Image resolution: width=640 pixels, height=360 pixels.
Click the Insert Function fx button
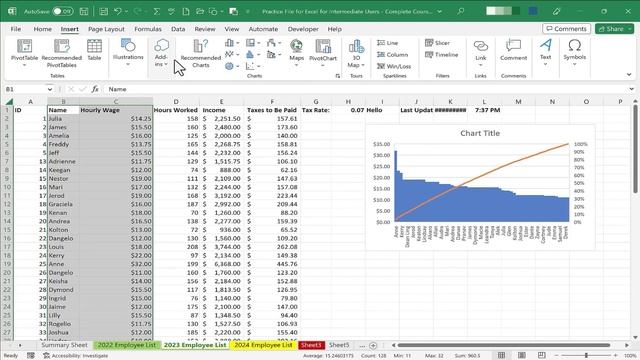[95, 89]
